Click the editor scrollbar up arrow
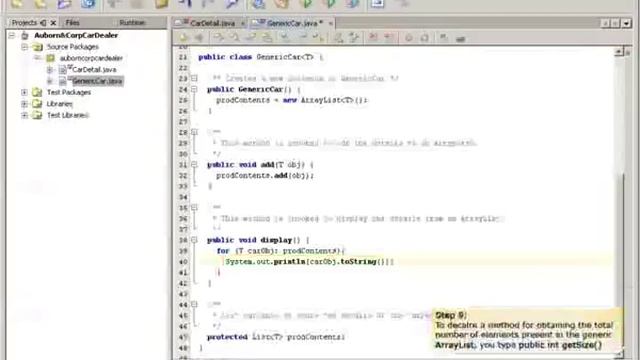The height and width of the screenshot is (360, 640). pos(620,52)
